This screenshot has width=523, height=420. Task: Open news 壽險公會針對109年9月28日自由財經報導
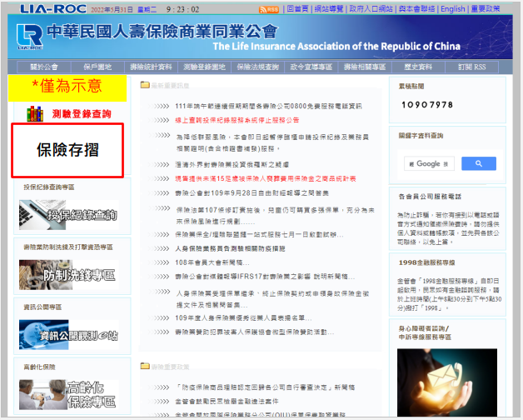(x=252, y=193)
